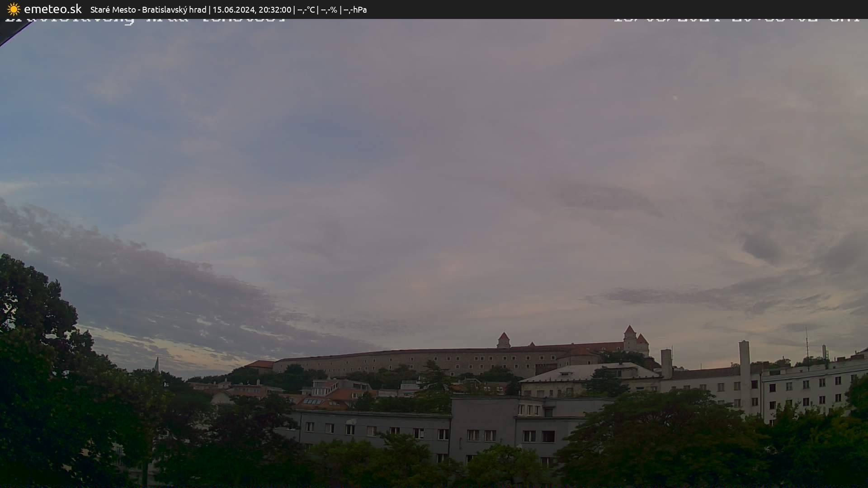The image size is (868, 488).
Task: Click the left castle tower with red roof
Action: [x=503, y=340]
